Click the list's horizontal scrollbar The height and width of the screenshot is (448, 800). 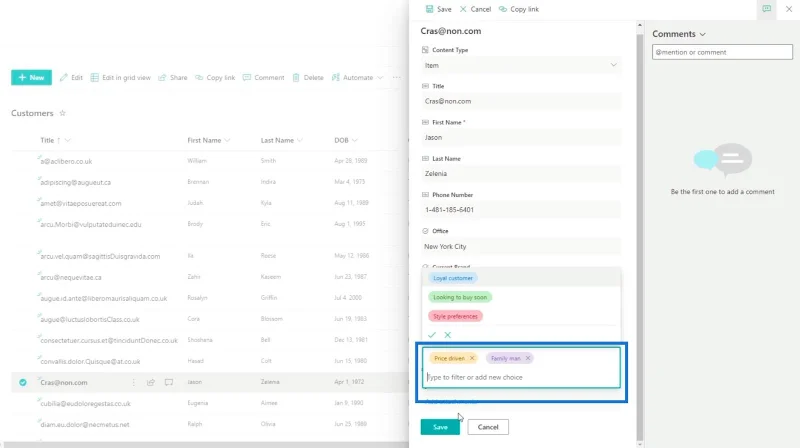point(204,445)
